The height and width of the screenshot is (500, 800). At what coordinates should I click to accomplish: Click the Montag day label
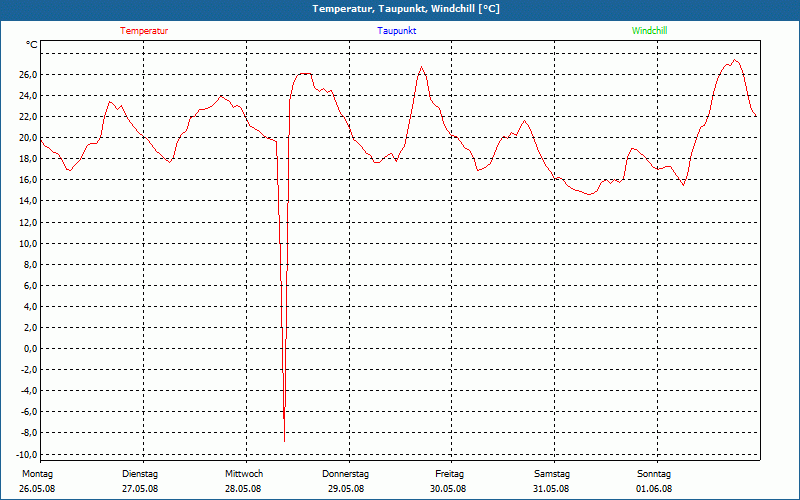click(x=37, y=474)
